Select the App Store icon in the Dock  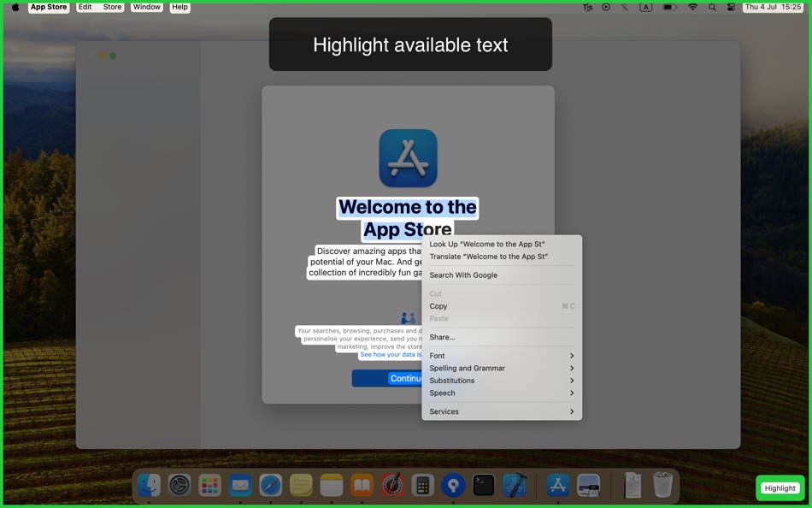(556, 486)
